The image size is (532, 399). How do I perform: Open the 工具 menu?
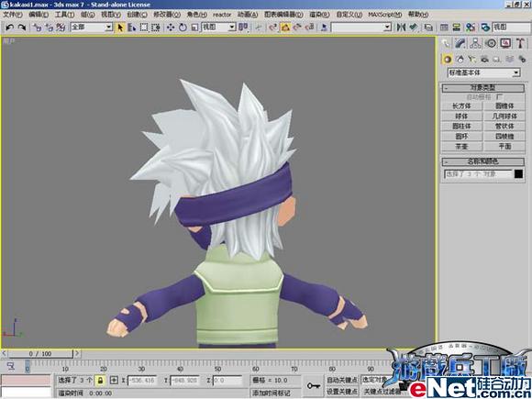coord(64,15)
